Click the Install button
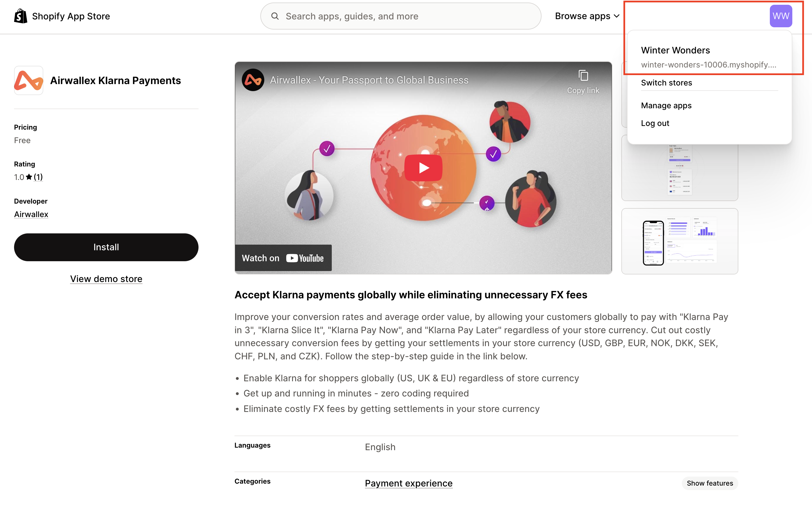The width and height of the screenshot is (812, 514). [106, 247]
